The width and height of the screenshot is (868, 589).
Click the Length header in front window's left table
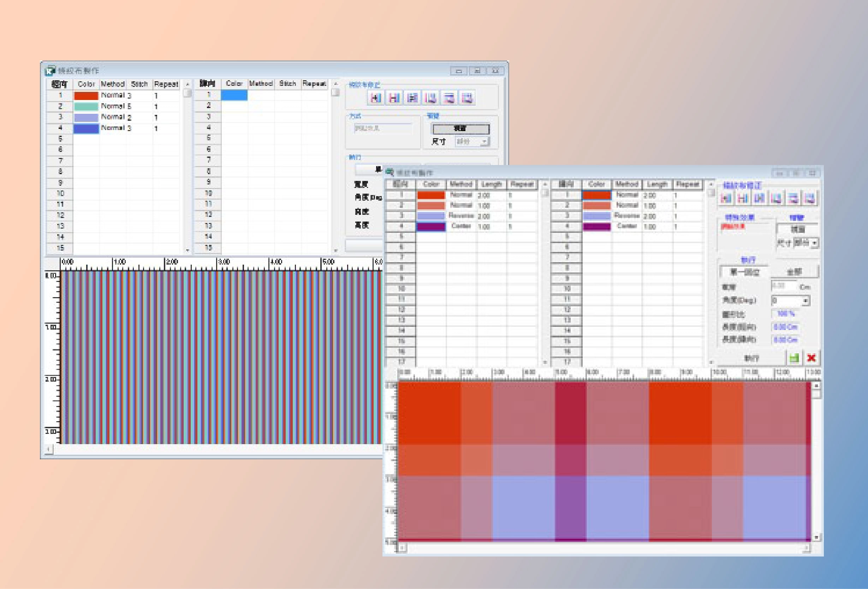pyautogui.click(x=492, y=184)
